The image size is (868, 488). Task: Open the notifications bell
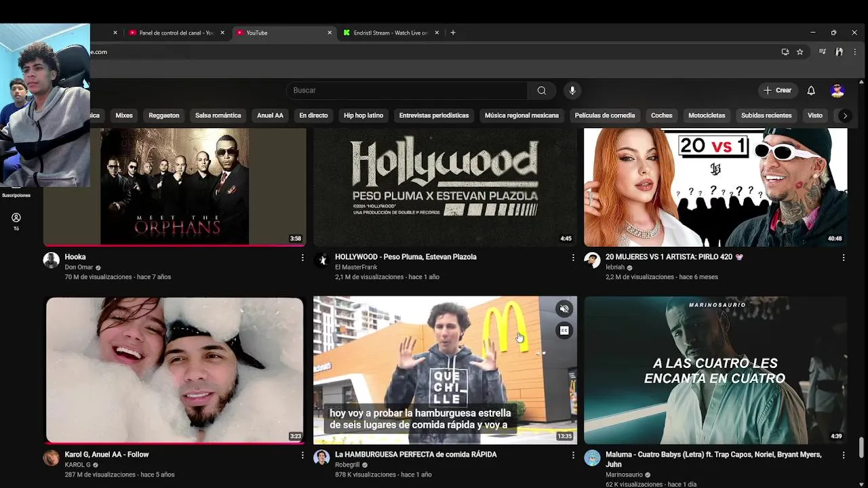click(811, 90)
